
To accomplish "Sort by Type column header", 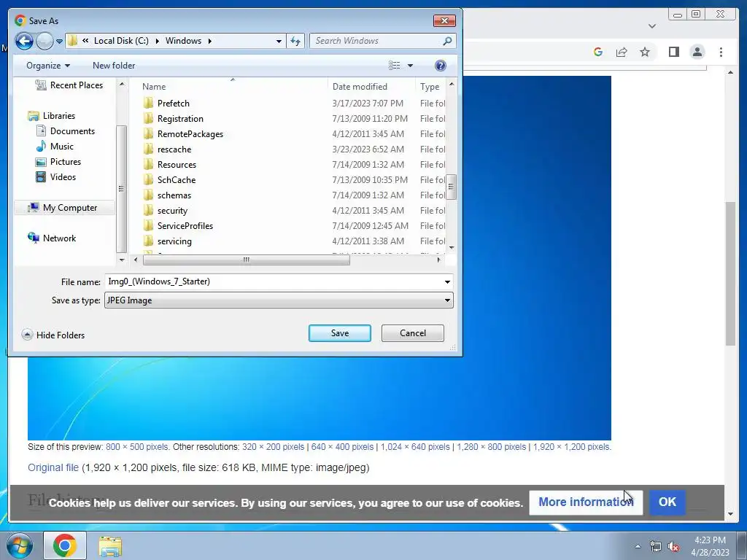I will pos(430,87).
